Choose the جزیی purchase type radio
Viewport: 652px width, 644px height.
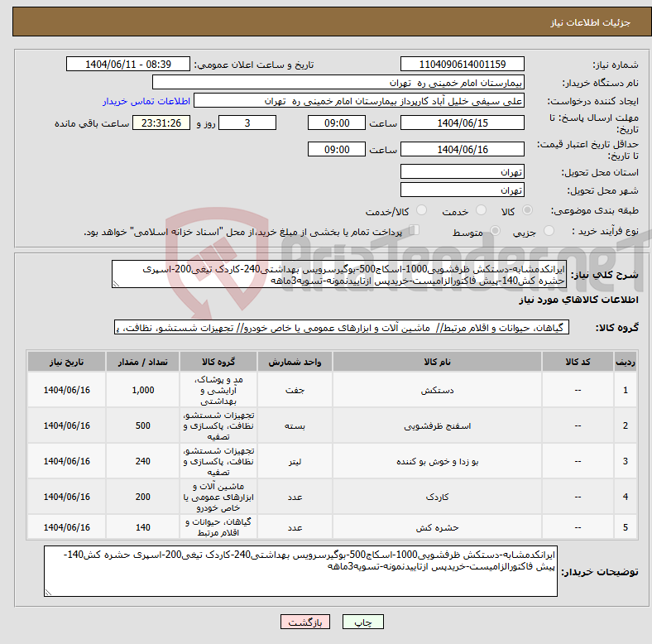point(549,230)
